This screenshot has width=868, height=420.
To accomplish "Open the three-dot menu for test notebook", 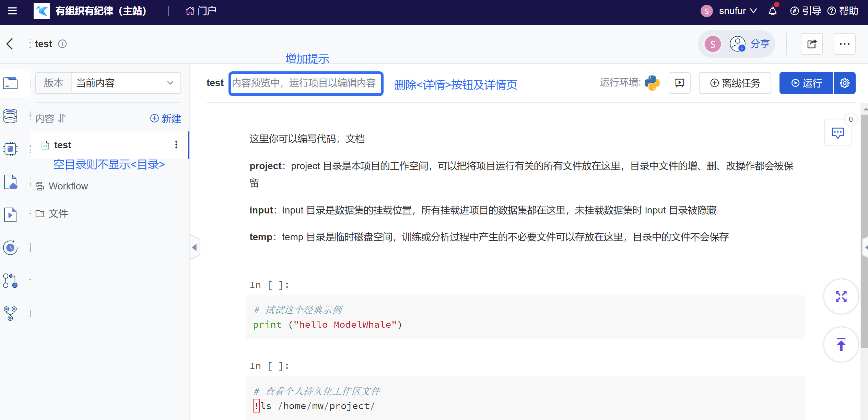I will pyautogui.click(x=176, y=145).
